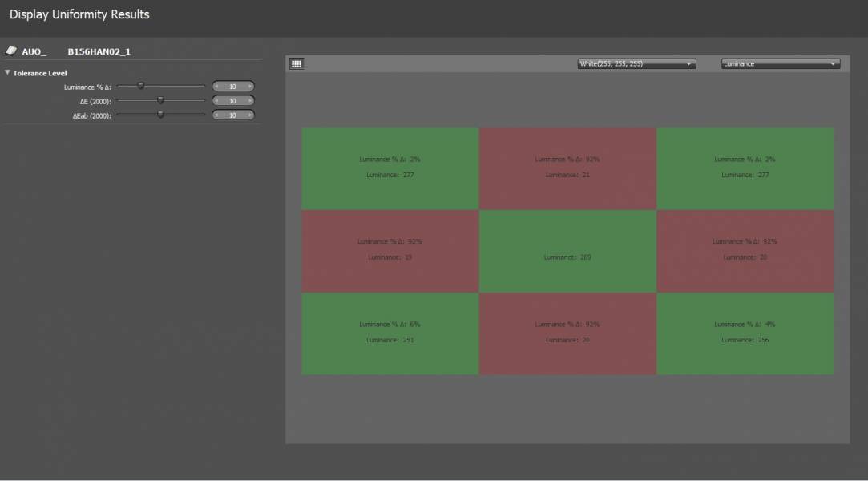The width and height of the screenshot is (868, 481).
Task: Open the White(255, 255, 255) dropdown
Action: pyautogui.click(x=636, y=64)
